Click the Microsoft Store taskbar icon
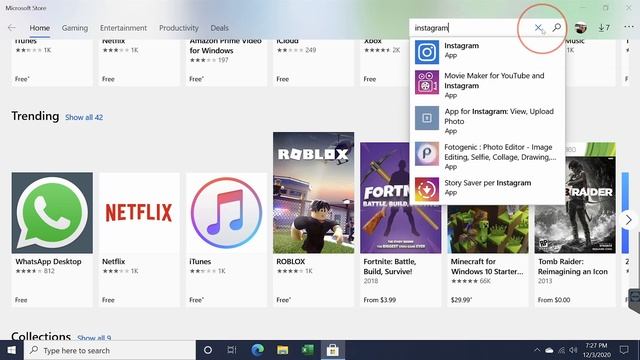 click(x=333, y=350)
